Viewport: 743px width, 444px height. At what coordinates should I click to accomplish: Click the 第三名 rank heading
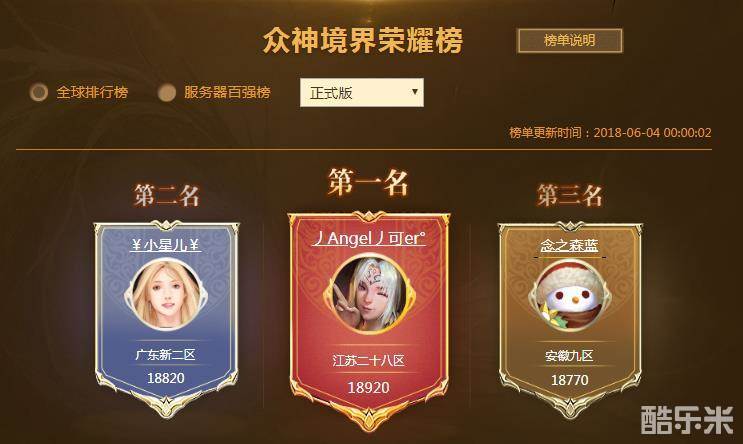(570, 195)
